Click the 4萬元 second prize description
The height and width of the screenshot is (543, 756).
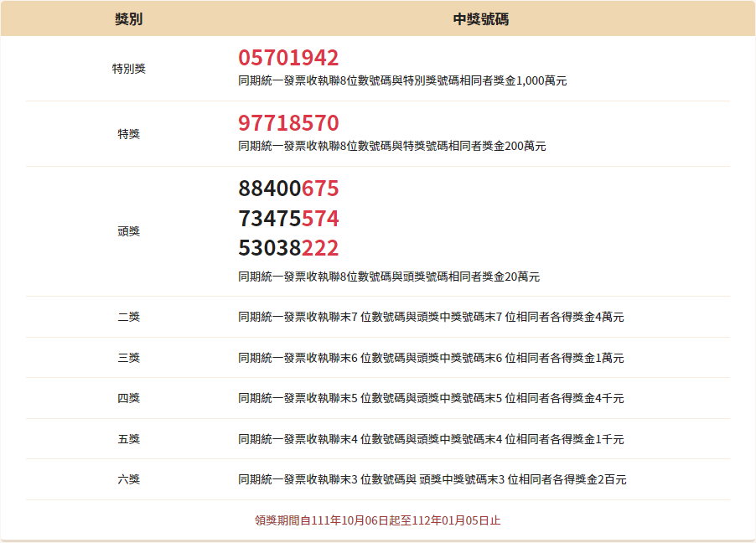point(431,318)
